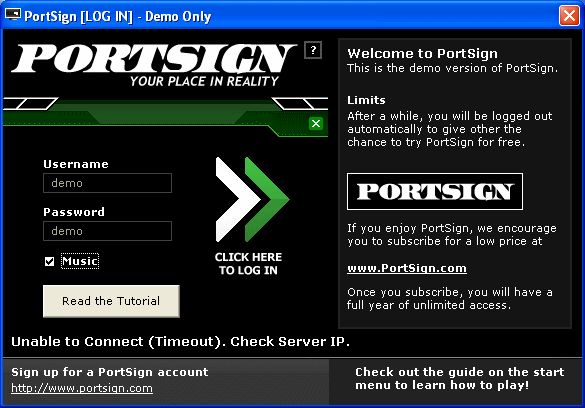Click the green X close icon
This screenshot has height=408, width=585.
point(316,123)
